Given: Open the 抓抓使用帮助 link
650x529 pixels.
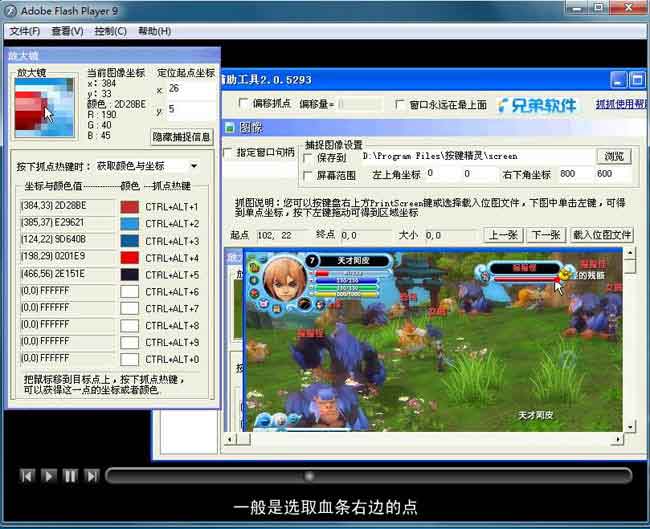Looking at the screenshot, I should [x=621, y=104].
